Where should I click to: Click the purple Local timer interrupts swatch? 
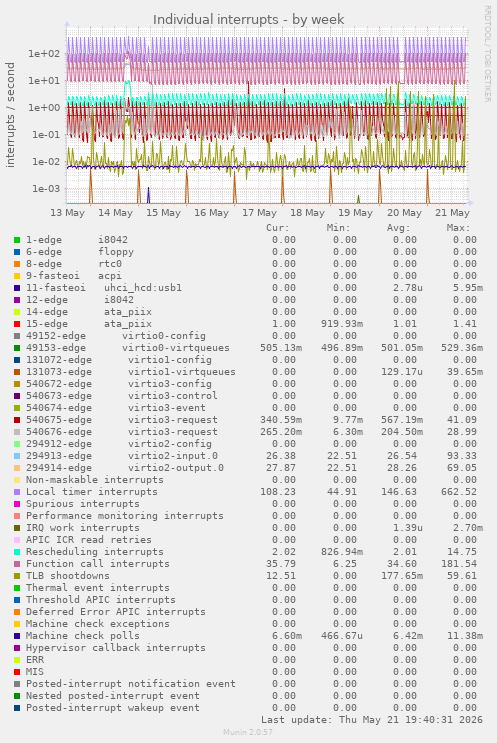17,492
